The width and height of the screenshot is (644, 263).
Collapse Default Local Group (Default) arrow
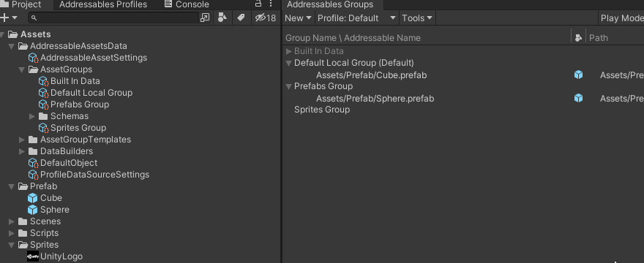coord(289,63)
